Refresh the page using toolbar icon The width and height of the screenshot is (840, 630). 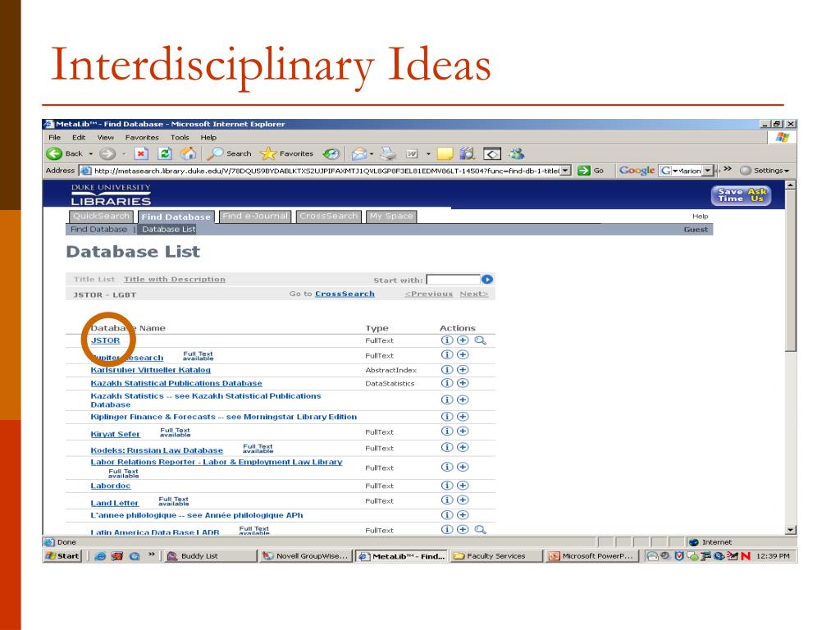(165, 153)
